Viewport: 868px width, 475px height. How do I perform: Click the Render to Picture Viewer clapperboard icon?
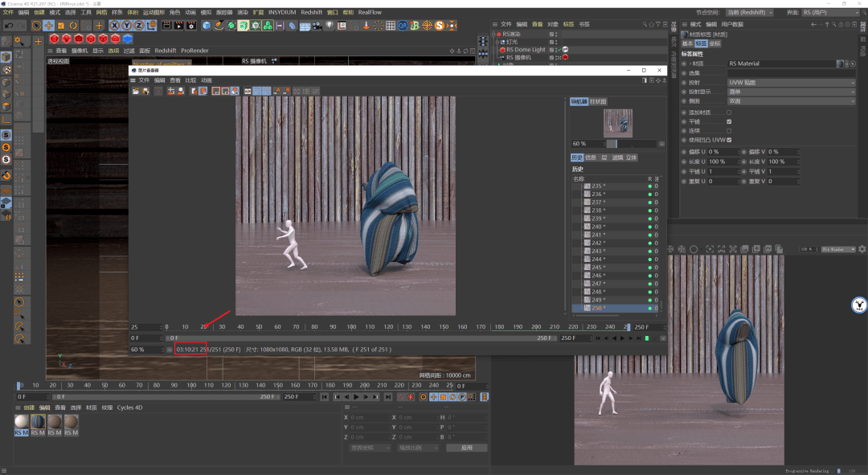click(178, 26)
